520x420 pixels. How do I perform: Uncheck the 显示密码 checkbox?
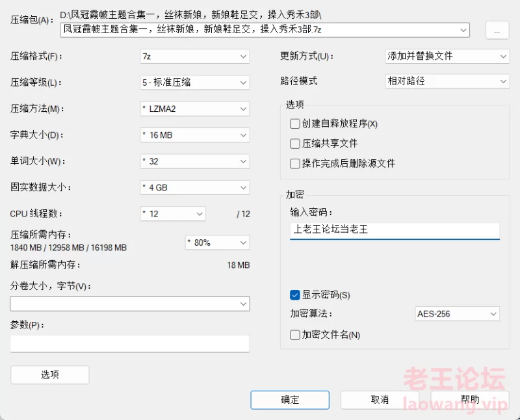tap(294, 295)
